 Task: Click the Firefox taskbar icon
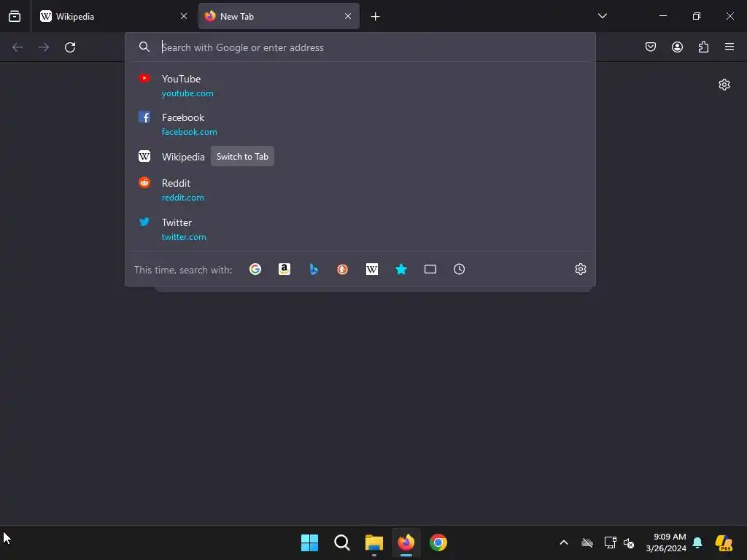pyautogui.click(x=406, y=542)
